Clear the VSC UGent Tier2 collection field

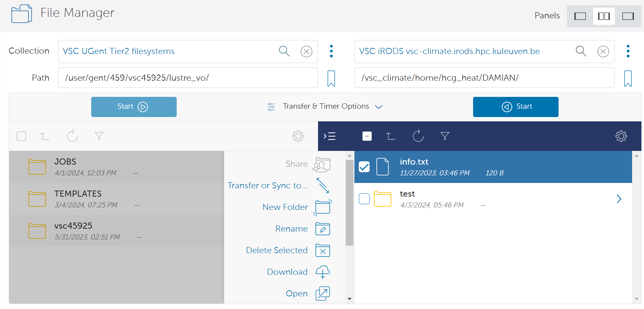306,51
